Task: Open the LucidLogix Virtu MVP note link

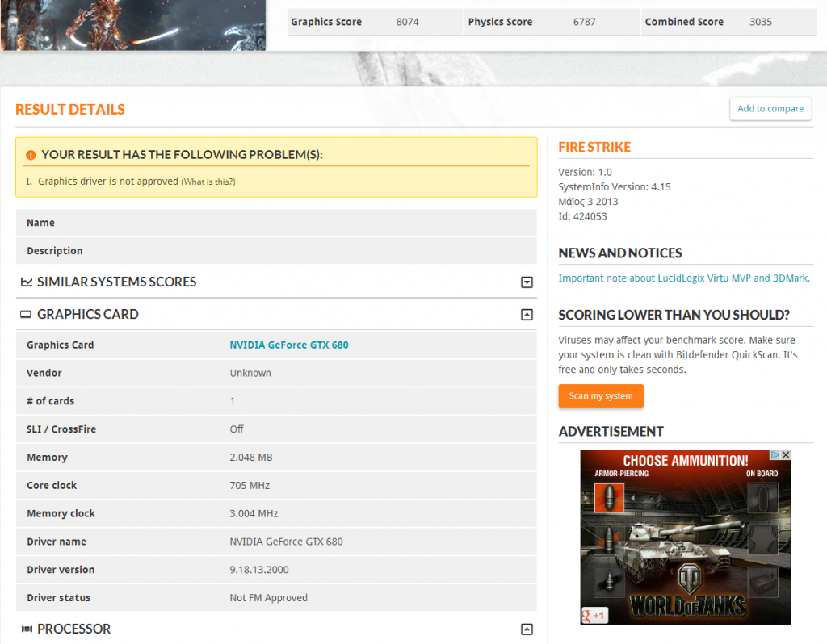Action: click(683, 278)
